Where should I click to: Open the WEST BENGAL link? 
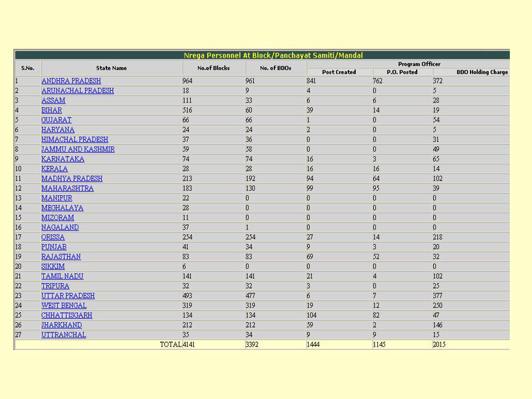pos(64,306)
